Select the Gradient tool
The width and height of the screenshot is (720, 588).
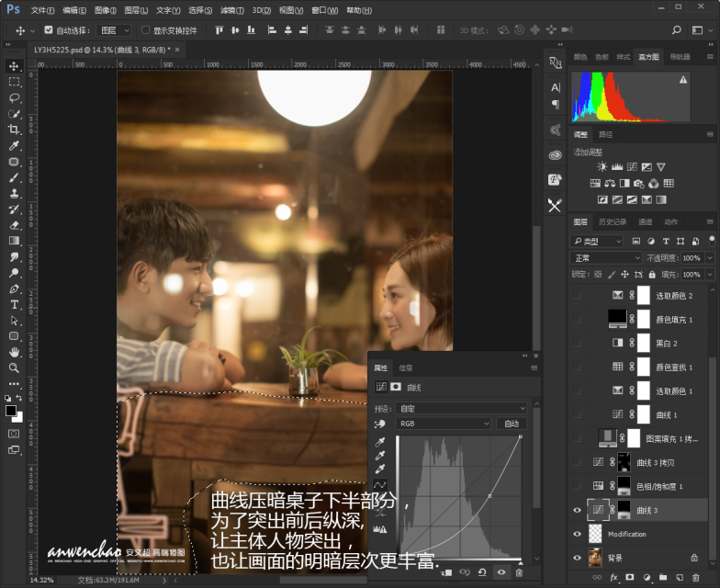pyautogui.click(x=14, y=241)
